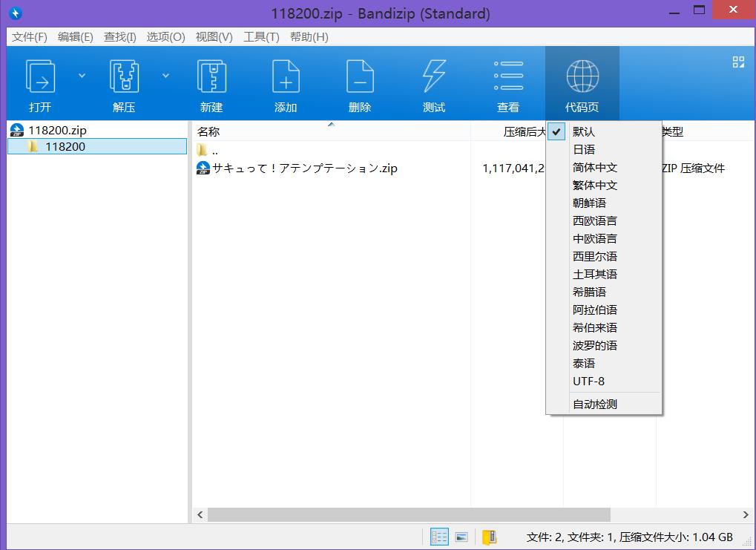Click the 打开 (Open) toolbar icon
Image resolution: width=756 pixels, height=550 pixels.
(40, 76)
